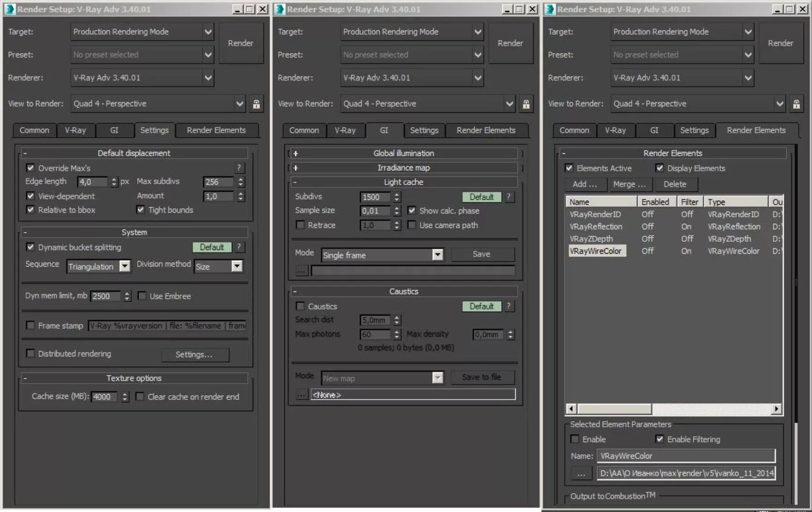812x512 pixels.
Task: Toggle Display Elements checkbox
Action: (x=659, y=168)
